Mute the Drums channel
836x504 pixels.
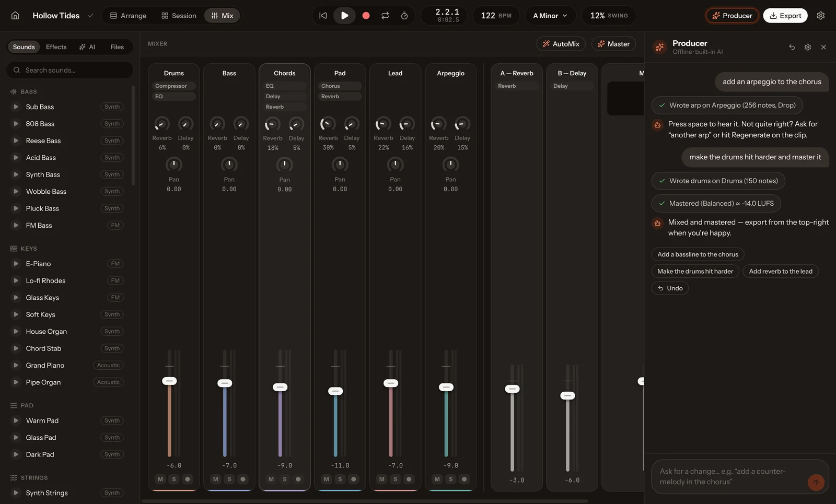(160, 479)
